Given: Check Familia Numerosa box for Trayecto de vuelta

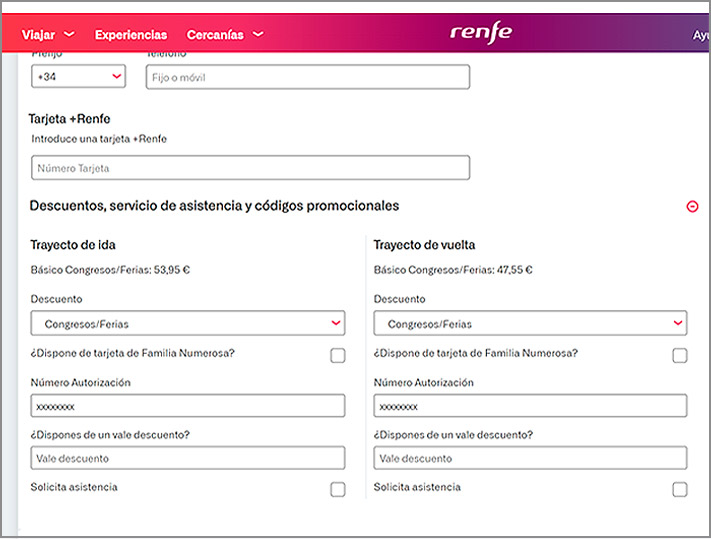Looking at the screenshot, I should 680,355.
